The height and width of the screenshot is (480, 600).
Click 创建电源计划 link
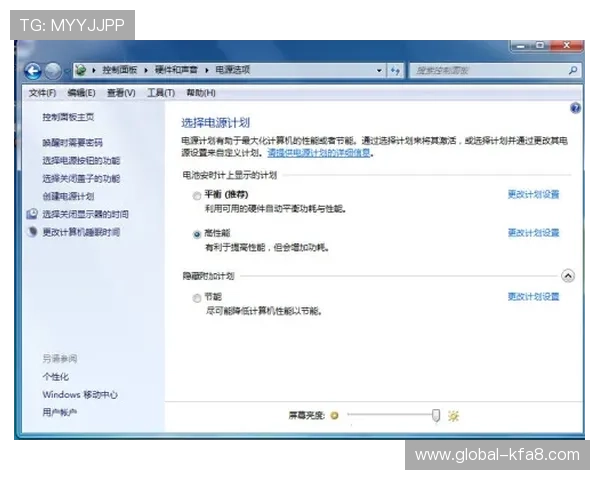coord(68,196)
